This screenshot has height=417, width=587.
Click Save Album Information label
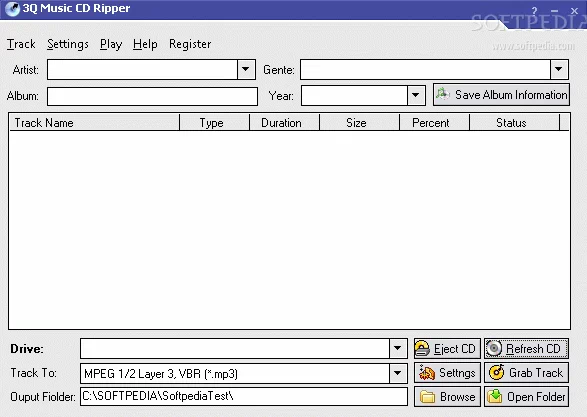511,95
